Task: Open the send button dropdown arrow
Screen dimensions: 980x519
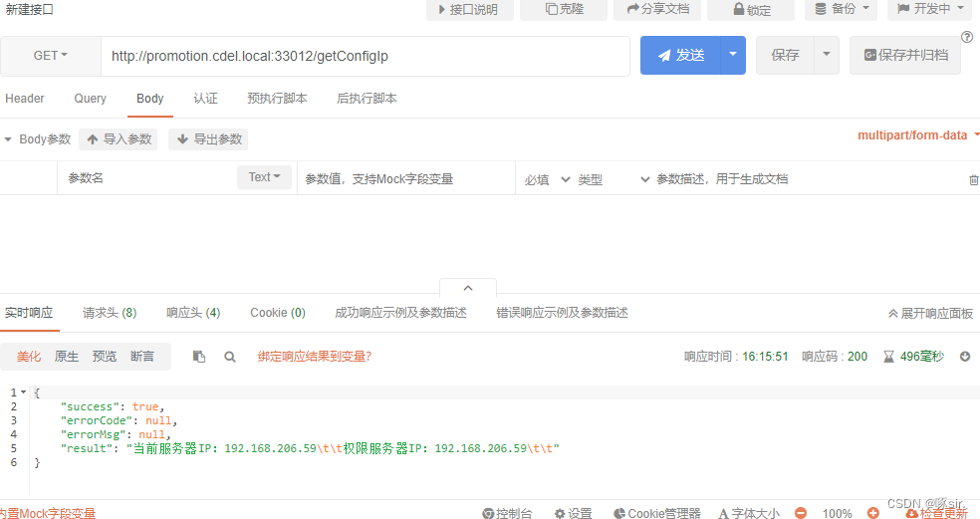Action: coord(733,55)
